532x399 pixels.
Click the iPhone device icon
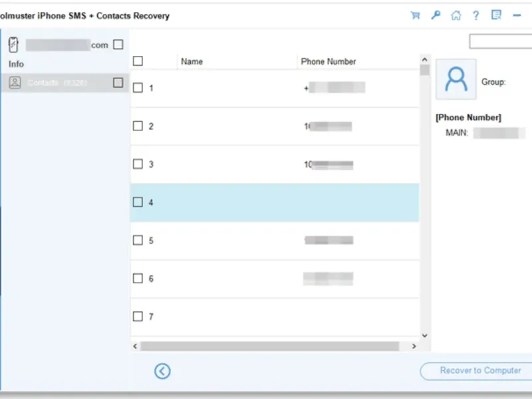(13, 45)
